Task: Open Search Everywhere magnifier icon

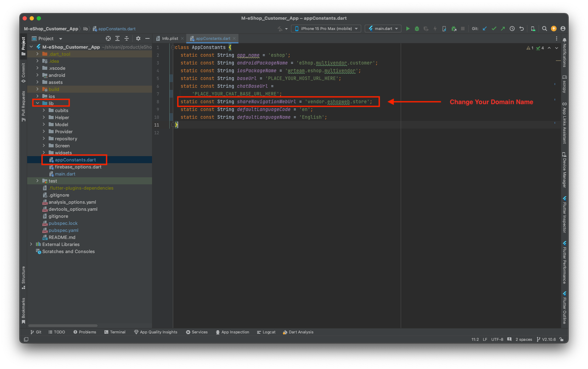Action: point(545,29)
